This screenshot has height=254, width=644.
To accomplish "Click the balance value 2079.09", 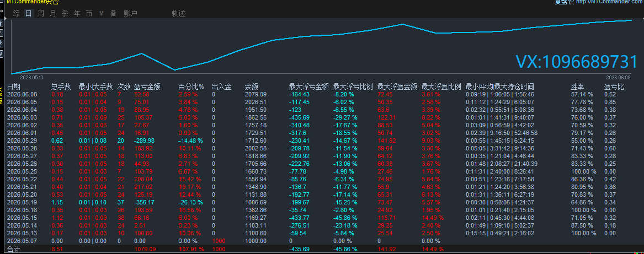I will [256, 94].
